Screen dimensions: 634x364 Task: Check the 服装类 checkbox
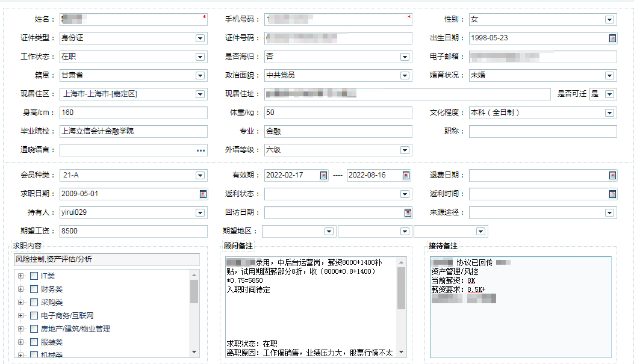[34, 342]
